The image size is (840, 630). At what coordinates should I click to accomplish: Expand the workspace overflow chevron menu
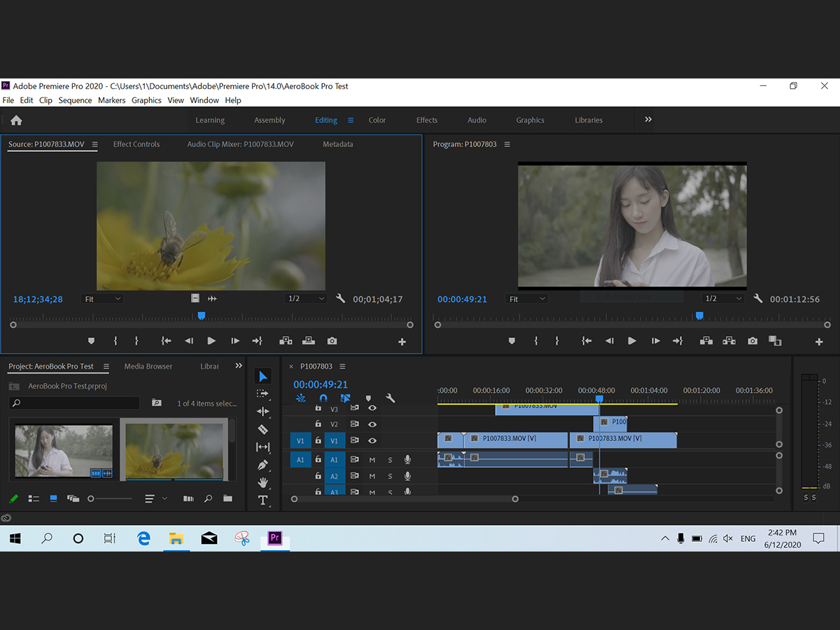tap(648, 120)
